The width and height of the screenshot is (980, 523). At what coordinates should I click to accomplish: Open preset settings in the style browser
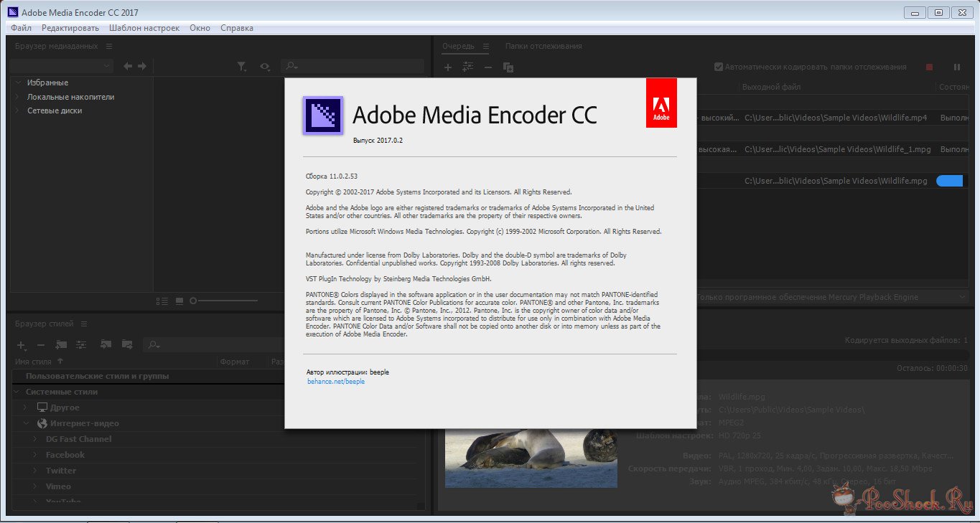(x=81, y=344)
